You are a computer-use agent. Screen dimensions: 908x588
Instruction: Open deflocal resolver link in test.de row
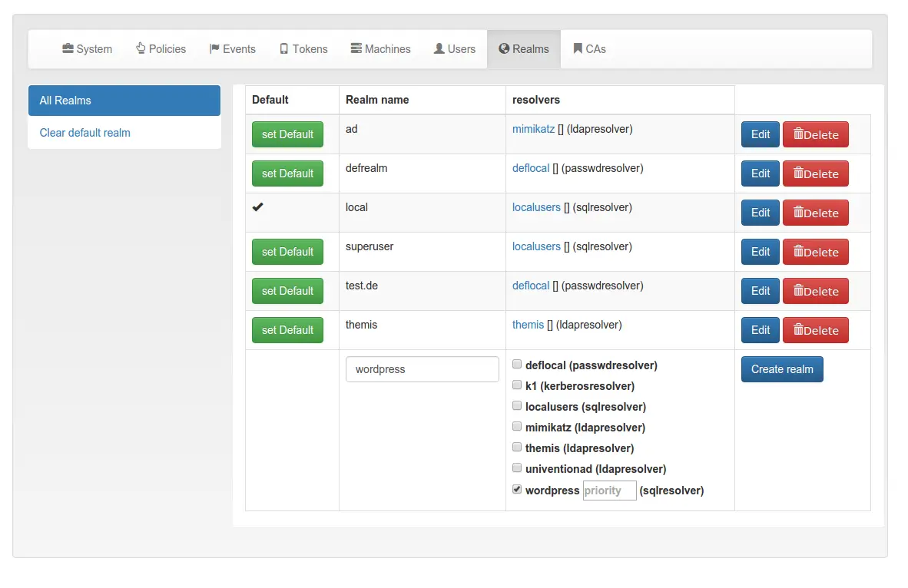531,286
